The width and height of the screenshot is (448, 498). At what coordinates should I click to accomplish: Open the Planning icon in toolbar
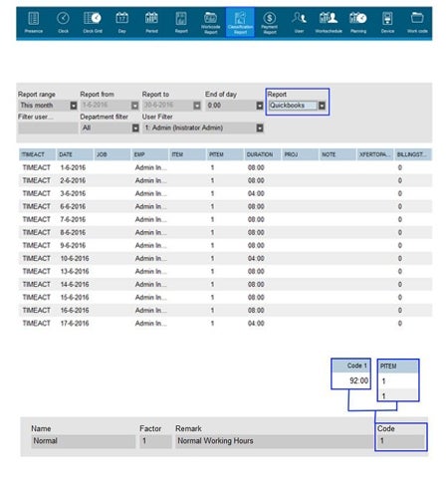[x=358, y=22]
